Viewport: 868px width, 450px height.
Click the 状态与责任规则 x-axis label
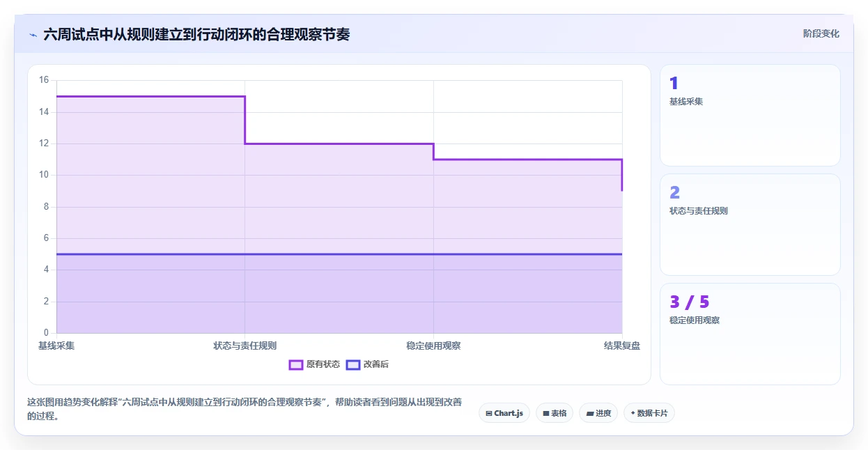(x=245, y=346)
